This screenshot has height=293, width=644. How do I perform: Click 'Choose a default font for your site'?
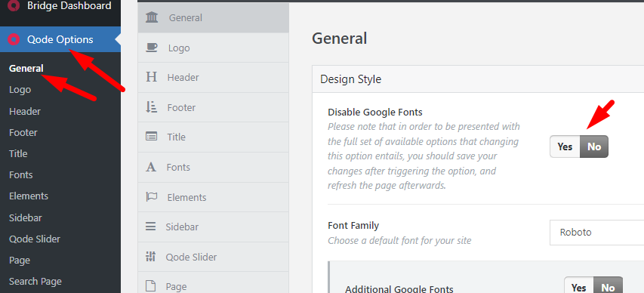(x=399, y=240)
